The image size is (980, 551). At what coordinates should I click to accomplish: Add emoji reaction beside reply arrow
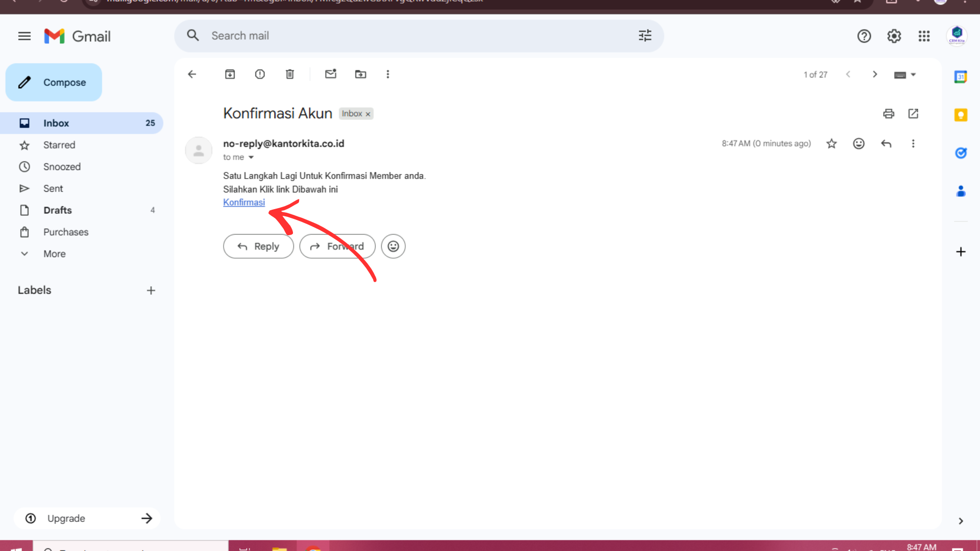point(859,144)
